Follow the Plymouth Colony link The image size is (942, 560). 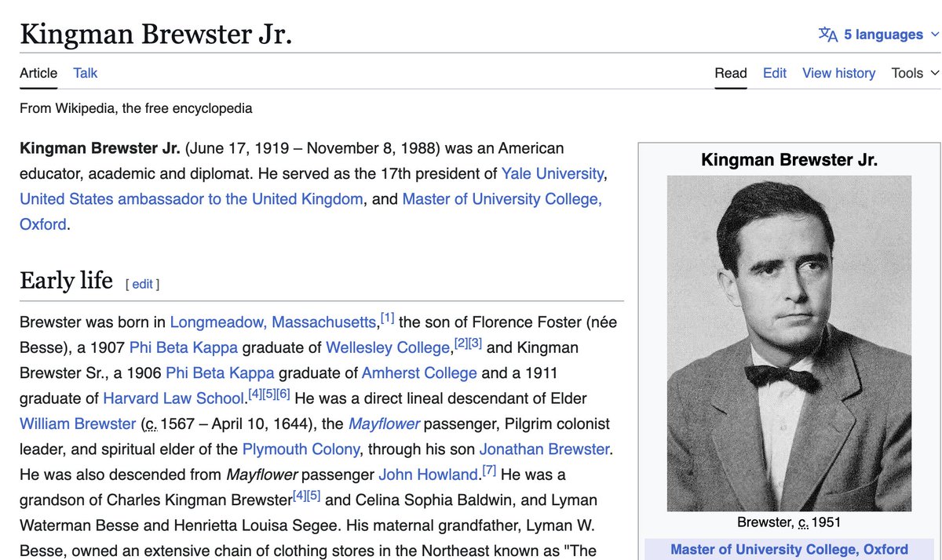click(301, 449)
